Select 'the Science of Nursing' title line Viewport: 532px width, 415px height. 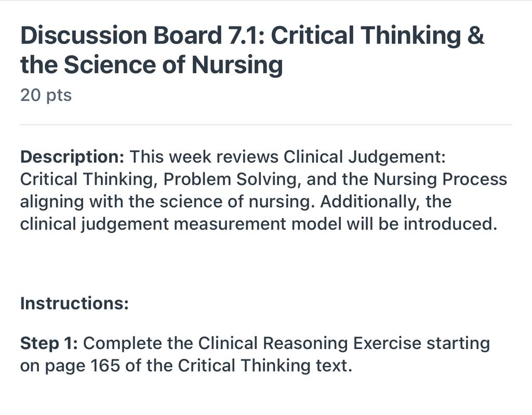(x=151, y=64)
